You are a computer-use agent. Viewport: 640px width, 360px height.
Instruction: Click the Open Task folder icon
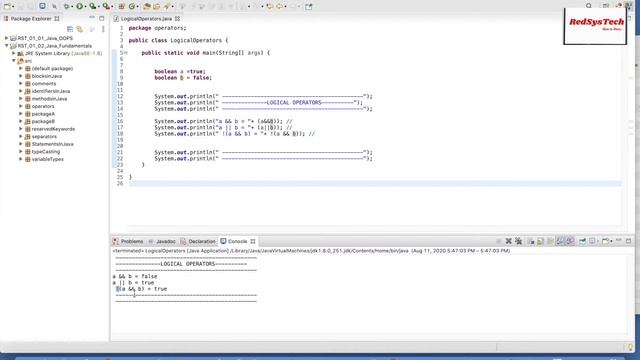156,6
